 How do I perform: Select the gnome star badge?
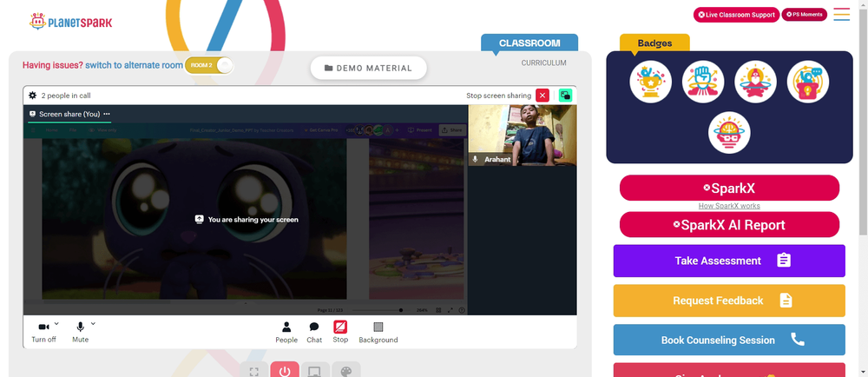point(756,82)
